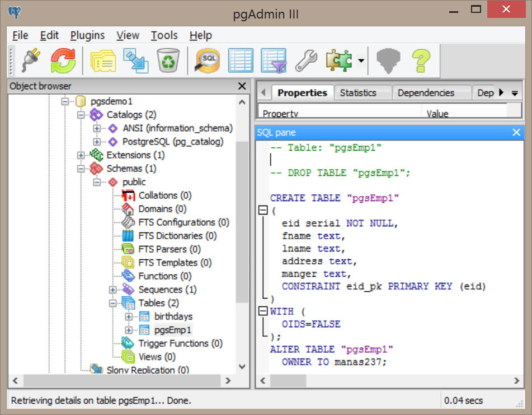Screen dimensions: 532x415
Task: Fold the WITH ( block in SQL pane
Action: 263,311
